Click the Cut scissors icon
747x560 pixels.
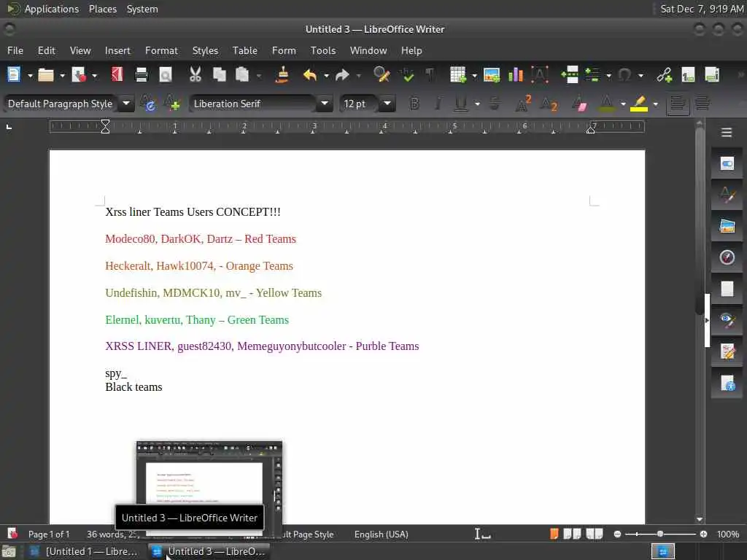[196, 75]
